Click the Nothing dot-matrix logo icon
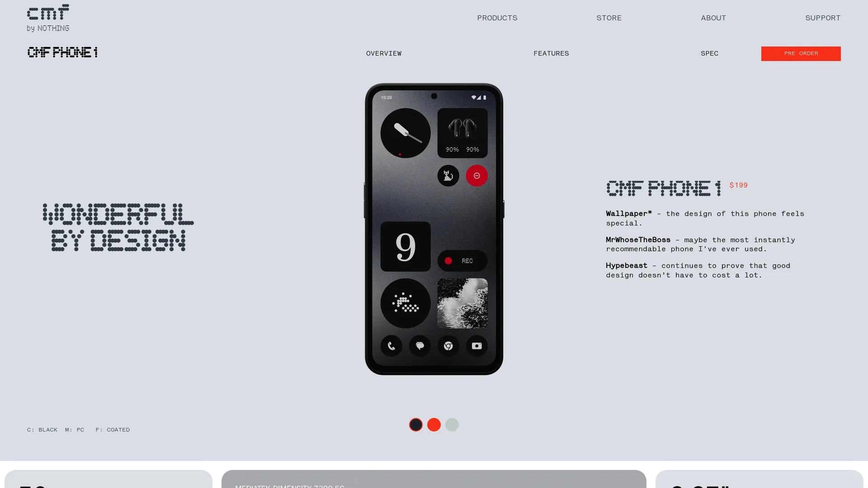 coord(47,17)
